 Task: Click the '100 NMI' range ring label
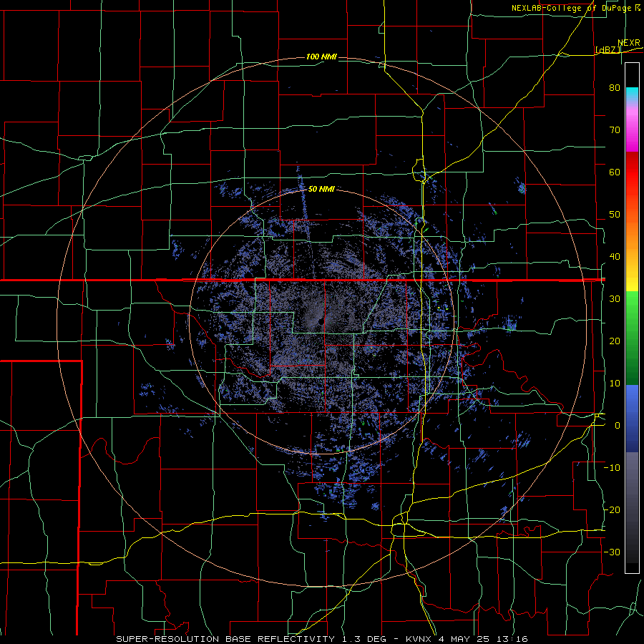pos(321,57)
